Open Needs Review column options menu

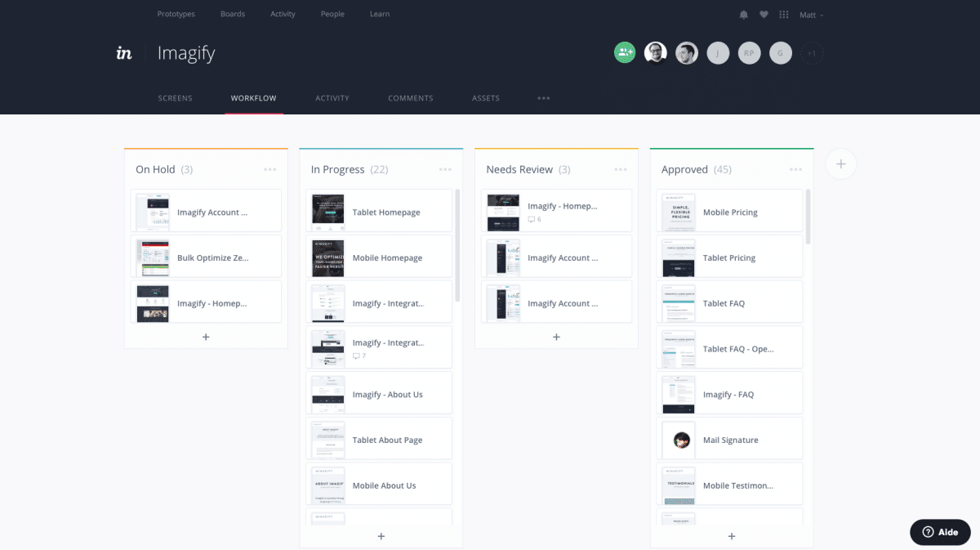(621, 169)
